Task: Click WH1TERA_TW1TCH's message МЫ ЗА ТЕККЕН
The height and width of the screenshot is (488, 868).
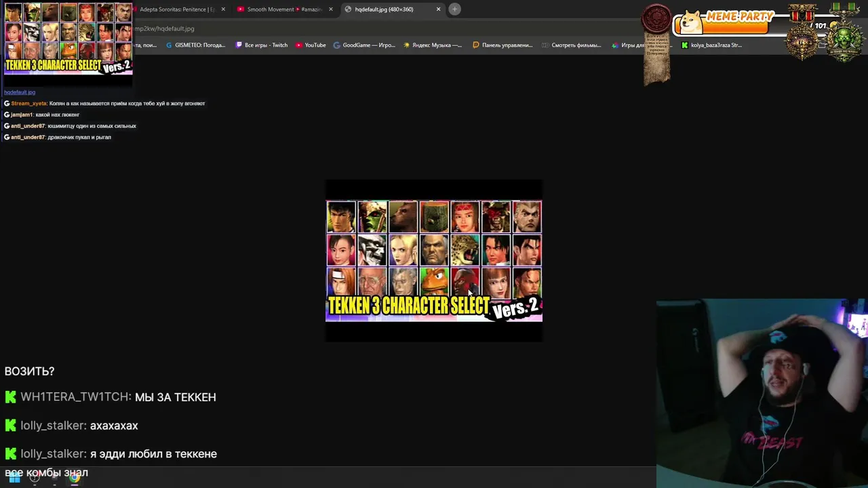Action: click(x=111, y=397)
